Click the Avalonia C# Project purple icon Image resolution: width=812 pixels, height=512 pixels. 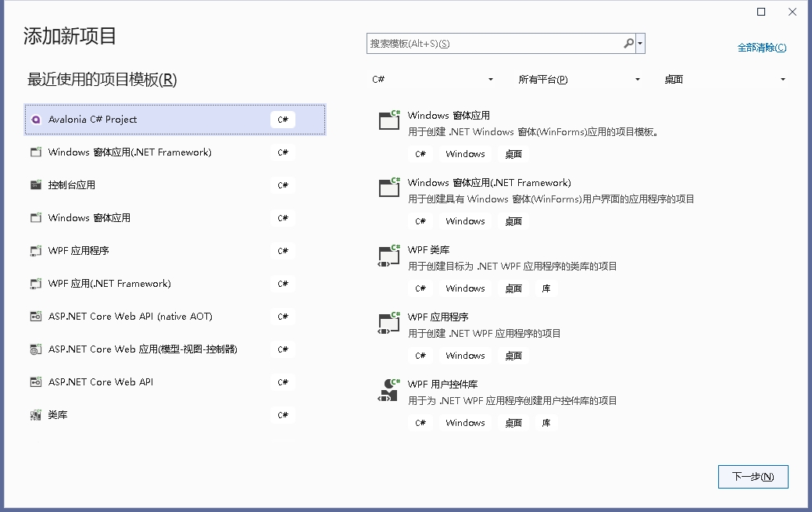pos(36,120)
